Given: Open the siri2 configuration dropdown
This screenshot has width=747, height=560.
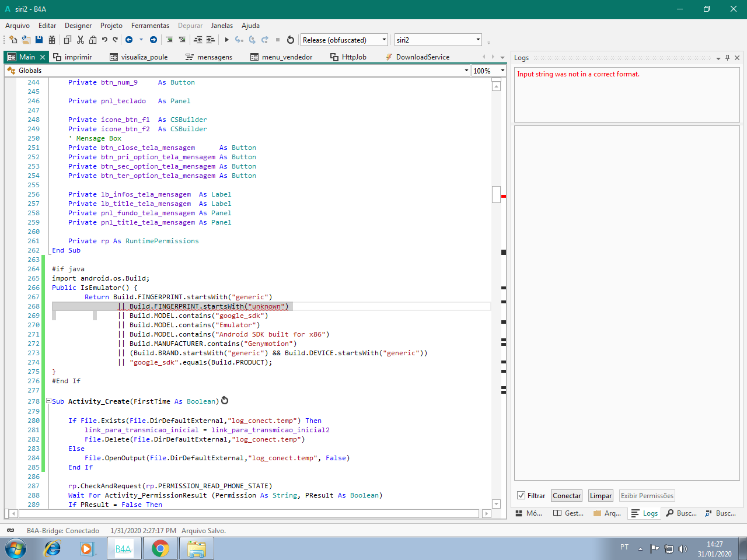Looking at the screenshot, I should click(478, 40).
